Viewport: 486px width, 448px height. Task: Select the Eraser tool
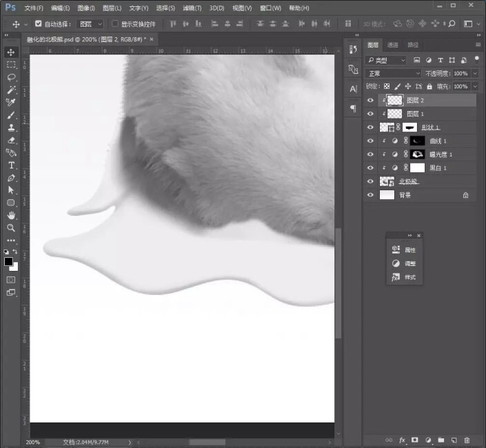pos(11,140)
